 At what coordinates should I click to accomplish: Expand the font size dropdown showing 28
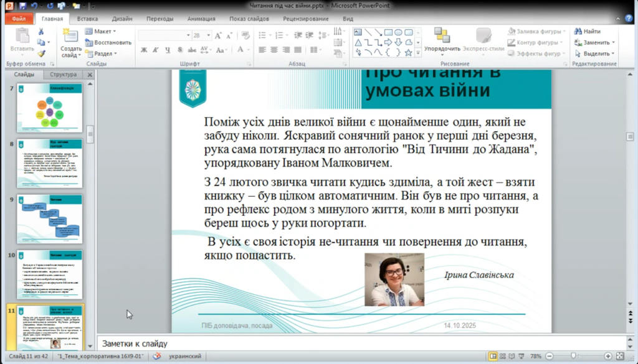pyautogui.click(x=207, y=35)
